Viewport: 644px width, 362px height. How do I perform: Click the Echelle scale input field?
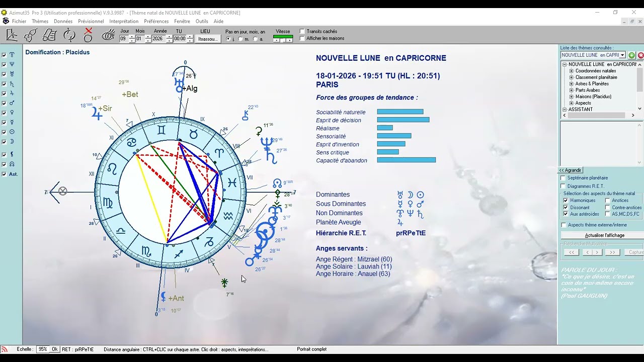click(x=42, y=349)
